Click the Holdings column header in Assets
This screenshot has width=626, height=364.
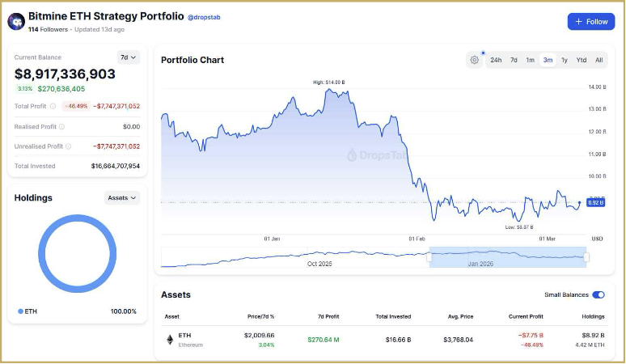(594, 316)
